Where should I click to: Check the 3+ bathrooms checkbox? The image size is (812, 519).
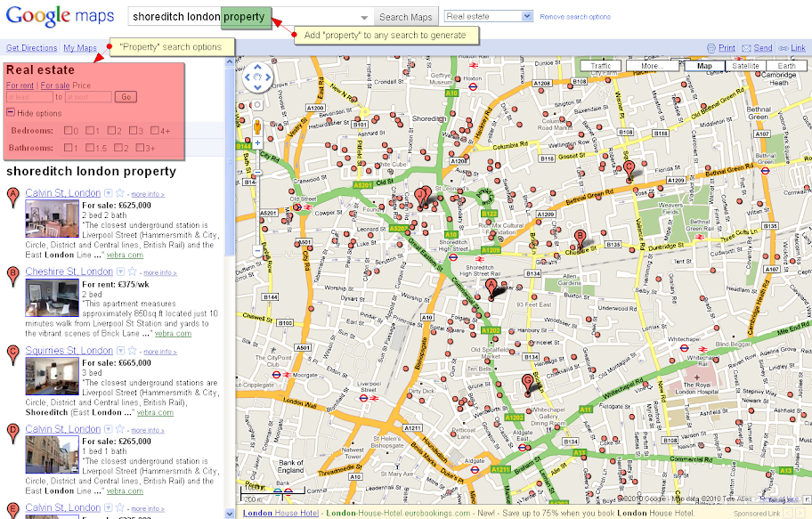click(140, 148)
